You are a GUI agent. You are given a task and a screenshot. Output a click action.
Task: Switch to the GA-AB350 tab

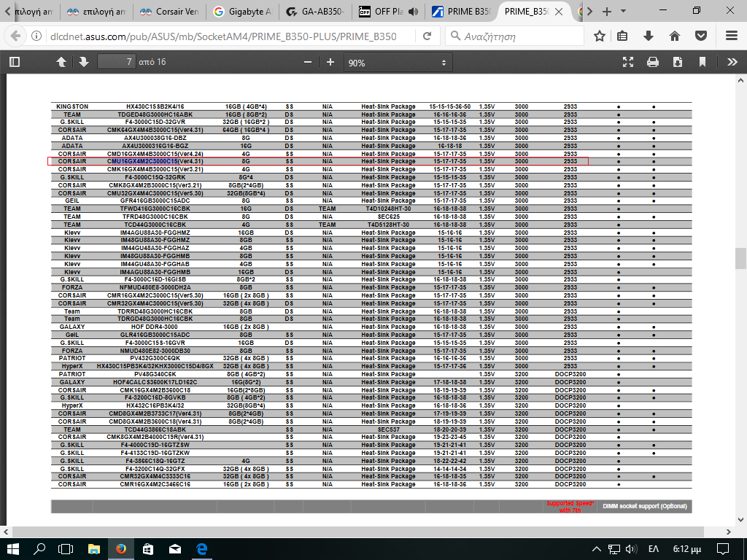[315, 12]
